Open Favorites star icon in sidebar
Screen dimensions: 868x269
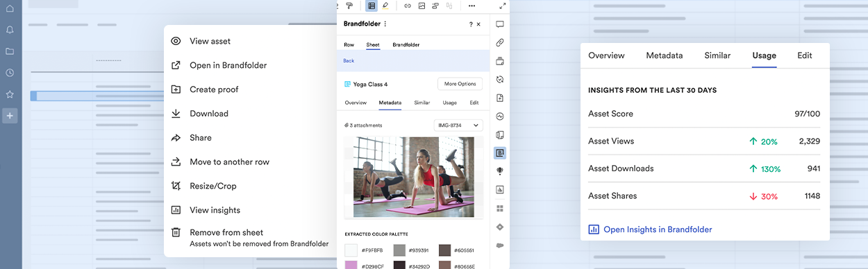point(10,94)
